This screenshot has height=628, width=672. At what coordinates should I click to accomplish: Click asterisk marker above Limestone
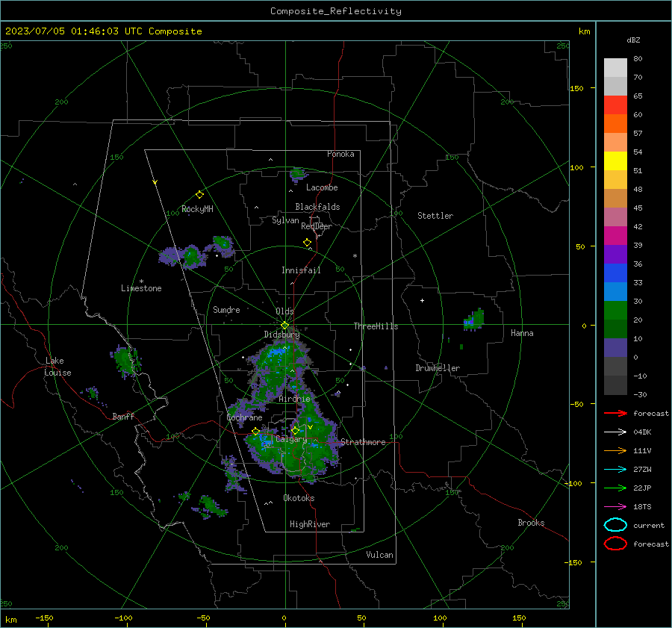141,282
